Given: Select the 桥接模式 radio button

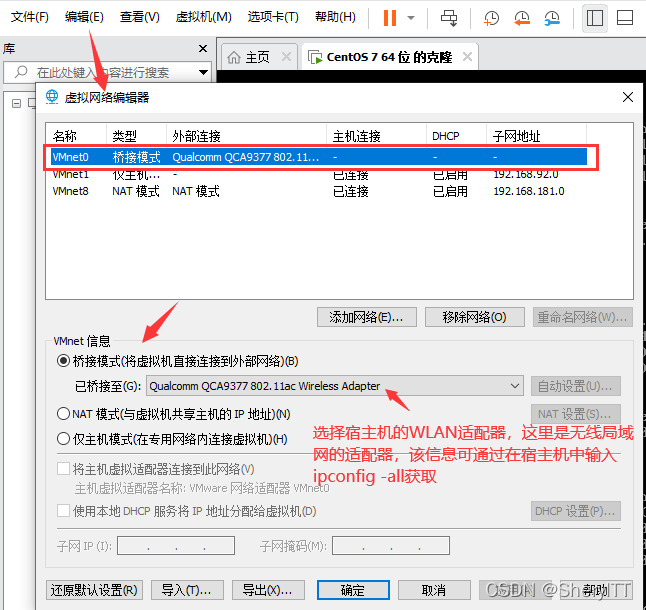Looking at the screenshot, I should tap(63, 361).
